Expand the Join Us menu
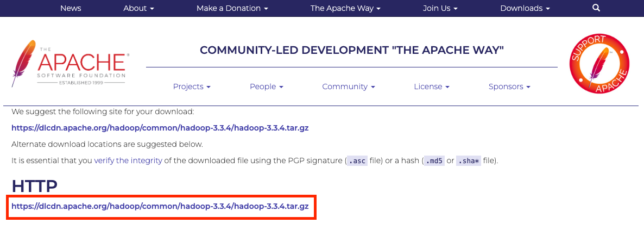This screenshot has height=235, width=644. 440,8
